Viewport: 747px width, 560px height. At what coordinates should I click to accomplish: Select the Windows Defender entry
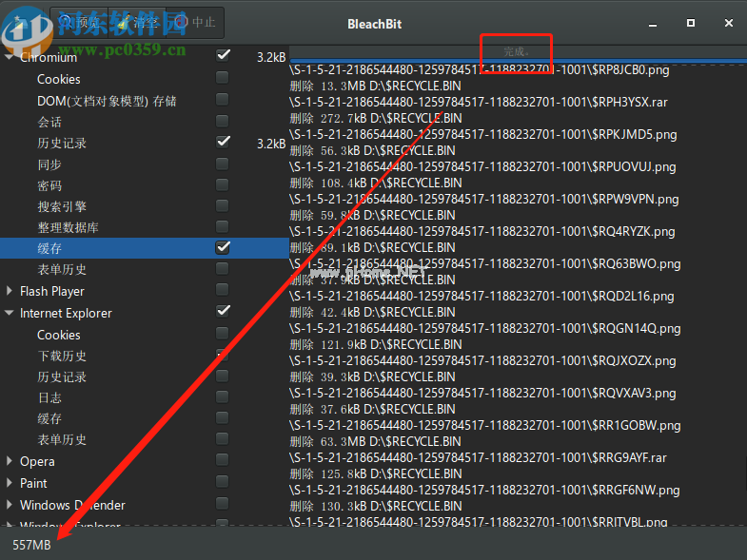(x=72, y=505)
